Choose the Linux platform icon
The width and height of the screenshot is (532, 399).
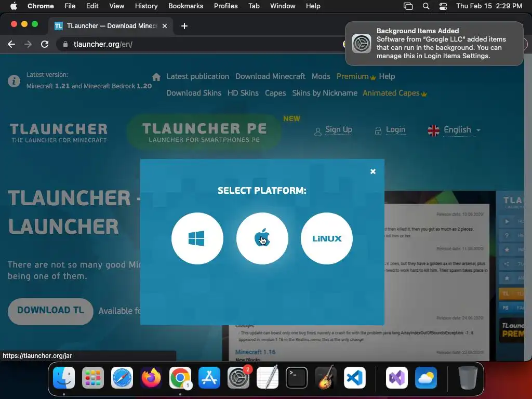[326, 238]
